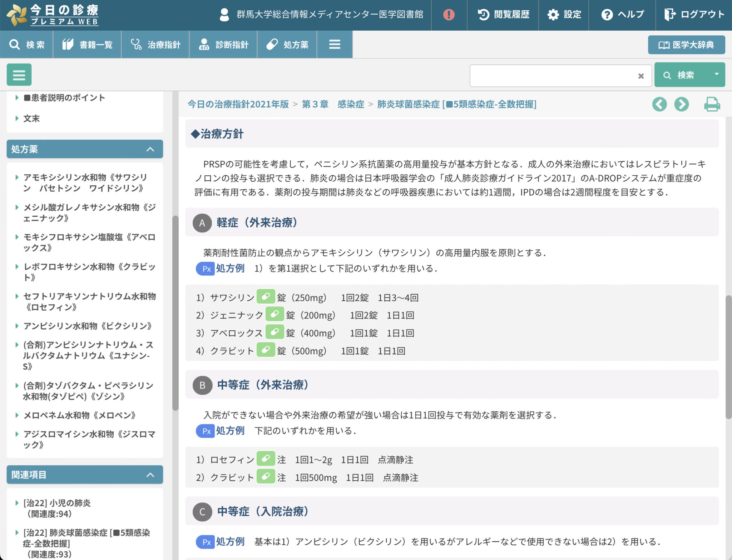The image size is (732, 560).
Task: Expand メロペネム水和物《メロペン》 sidebar item
Action: point(79,415)
